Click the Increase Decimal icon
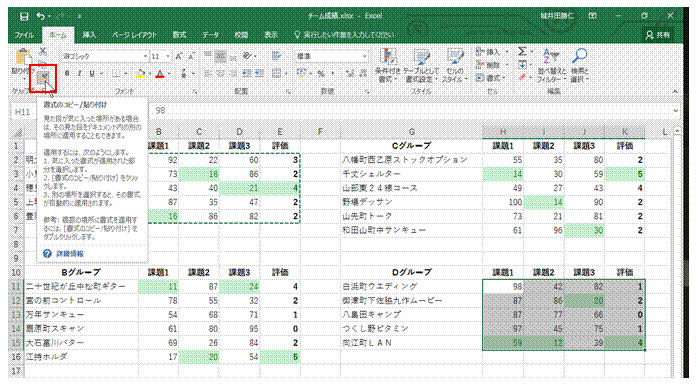 (350, 73)
